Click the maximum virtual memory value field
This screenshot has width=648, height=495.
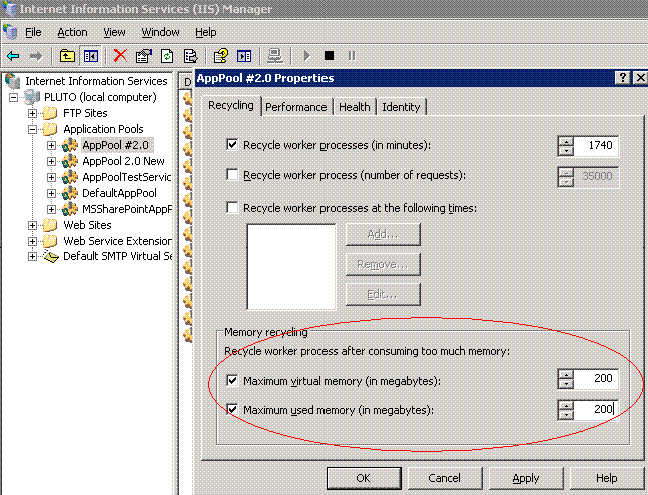pyautogui.click(x=596, y=378)
